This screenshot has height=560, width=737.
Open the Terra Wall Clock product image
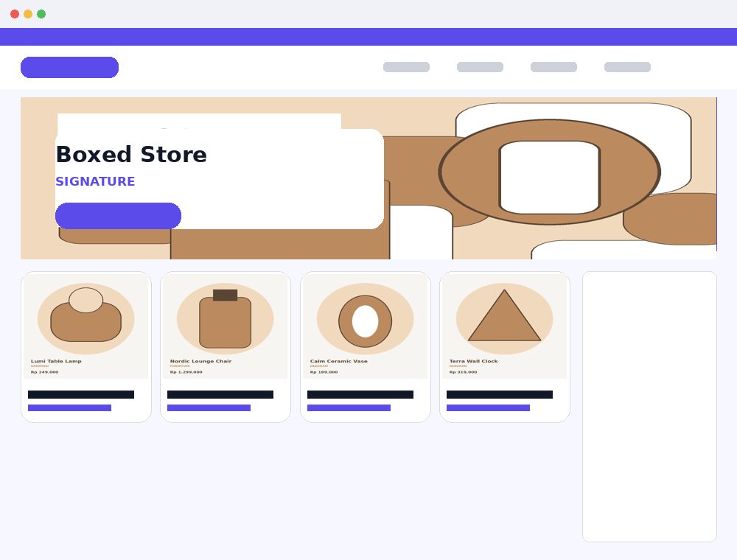point(504,326)
